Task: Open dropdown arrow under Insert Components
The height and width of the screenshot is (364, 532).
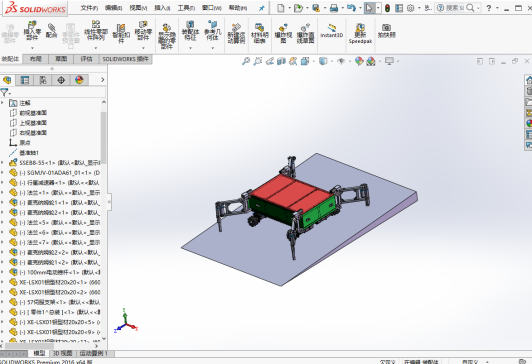Action: point(32,48)
